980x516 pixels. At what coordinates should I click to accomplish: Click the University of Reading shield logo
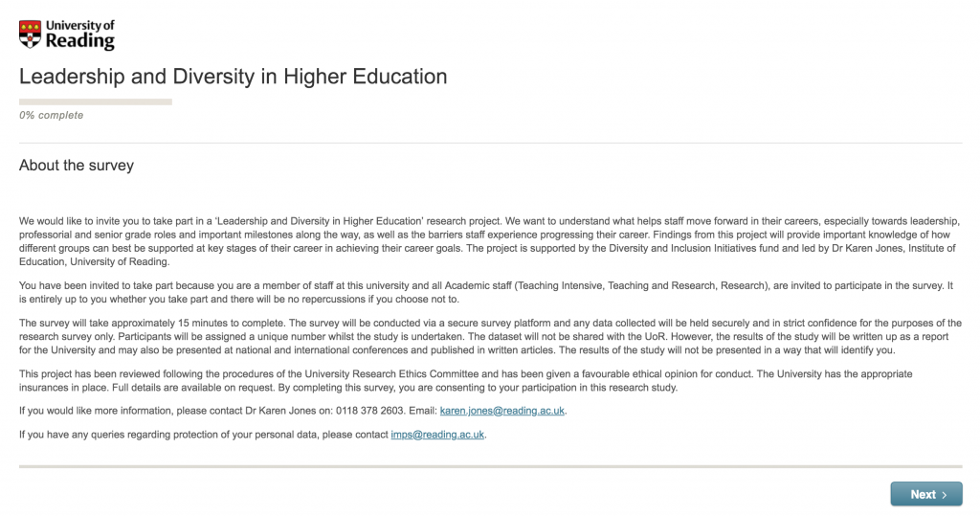pos(30,34)
